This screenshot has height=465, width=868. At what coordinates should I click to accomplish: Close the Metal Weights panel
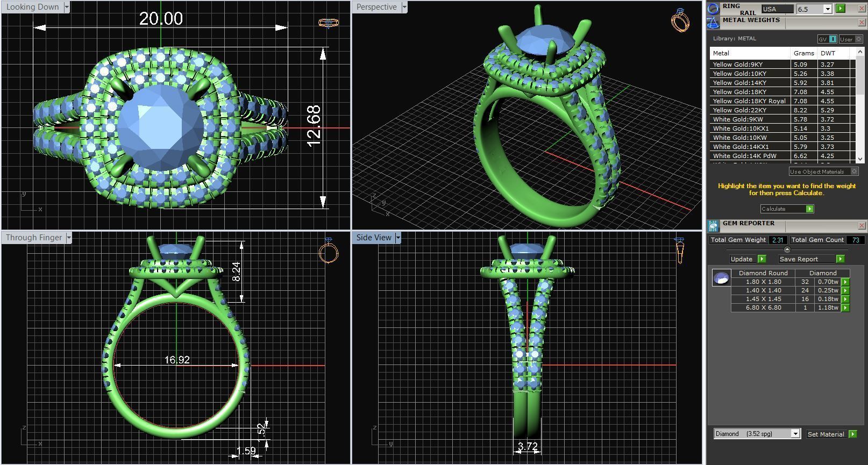tap(861, 23)
